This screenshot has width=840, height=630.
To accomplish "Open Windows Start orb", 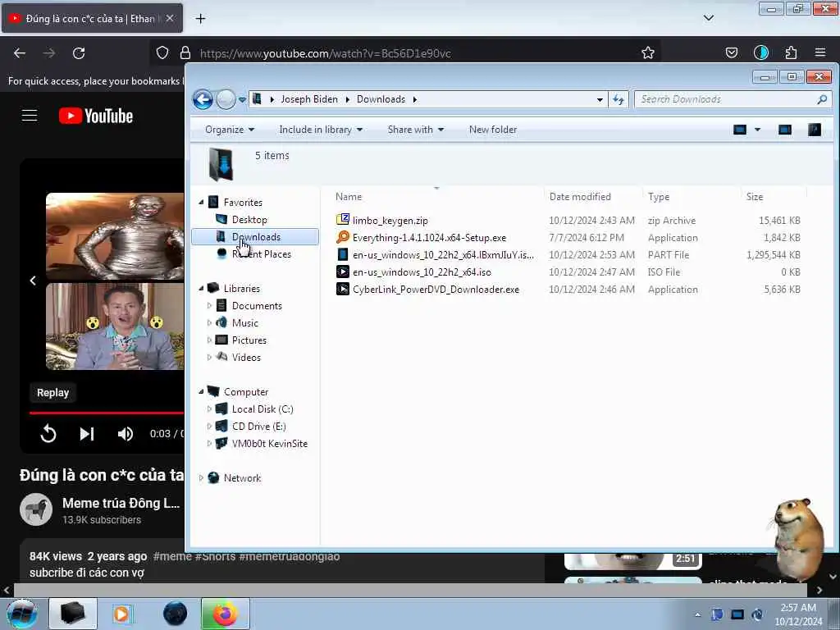I will pos(22,614).
